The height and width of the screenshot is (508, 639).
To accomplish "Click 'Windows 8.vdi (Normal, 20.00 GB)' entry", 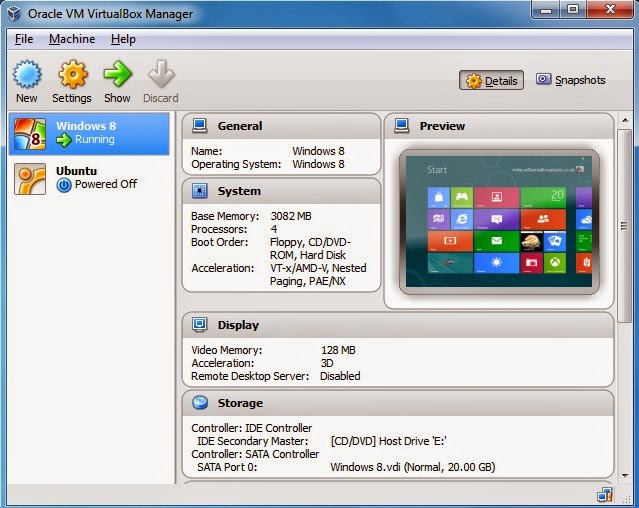I will pyautogui.click(x=413, y=467).
